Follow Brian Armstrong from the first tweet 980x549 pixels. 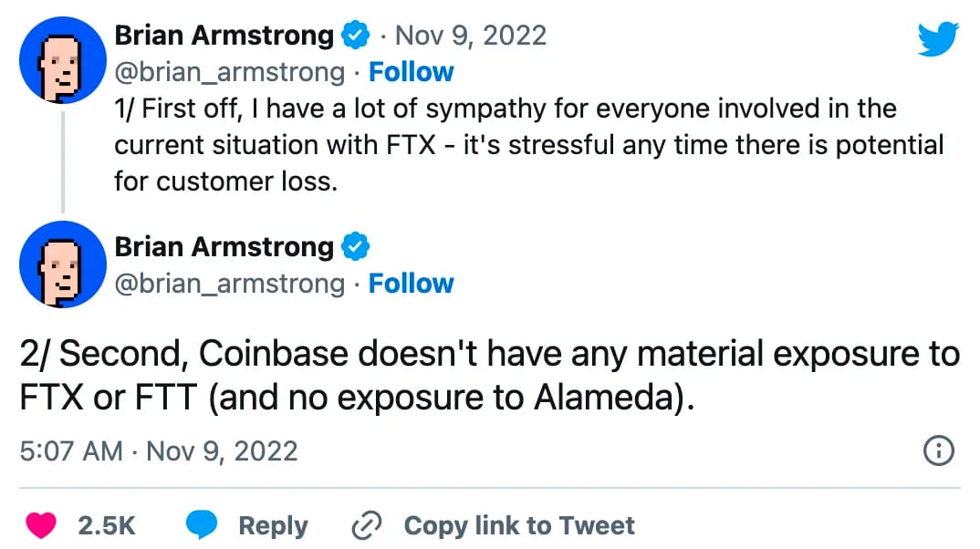click(x=411, y=72)
